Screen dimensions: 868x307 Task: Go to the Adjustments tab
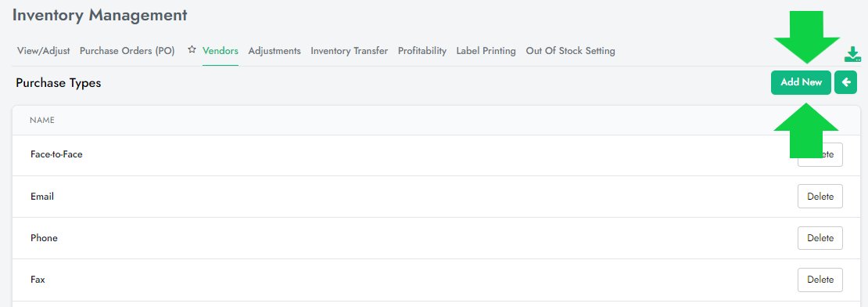[x=274, y=51]
